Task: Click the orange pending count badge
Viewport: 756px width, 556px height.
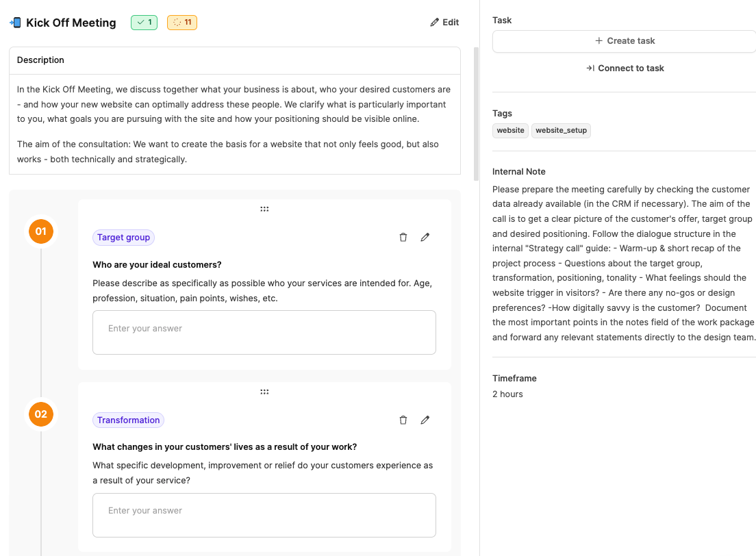Action: tap(182, 23)
